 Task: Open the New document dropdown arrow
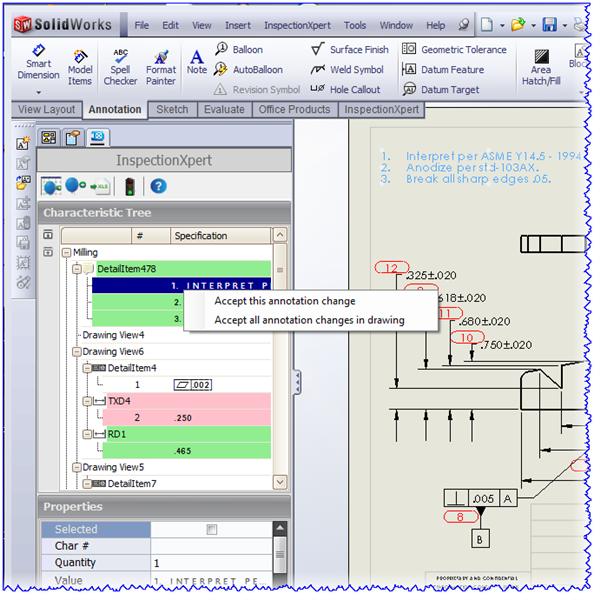click(x=502, y=26)
